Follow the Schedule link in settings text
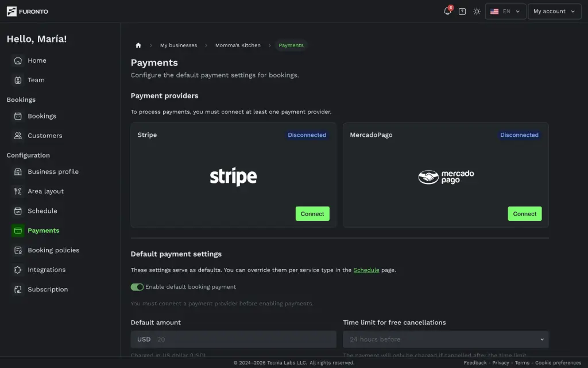This screenshot has width=588, height=368. [366, 270]
